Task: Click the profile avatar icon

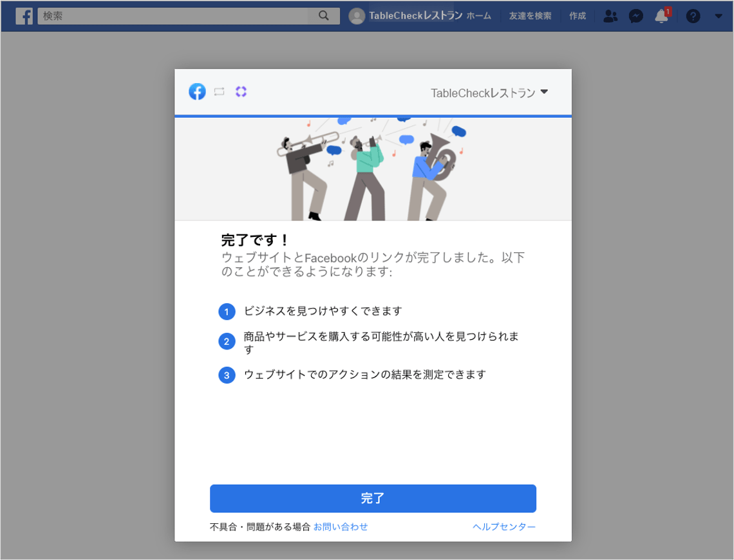Action: click(x=357, y=16)
